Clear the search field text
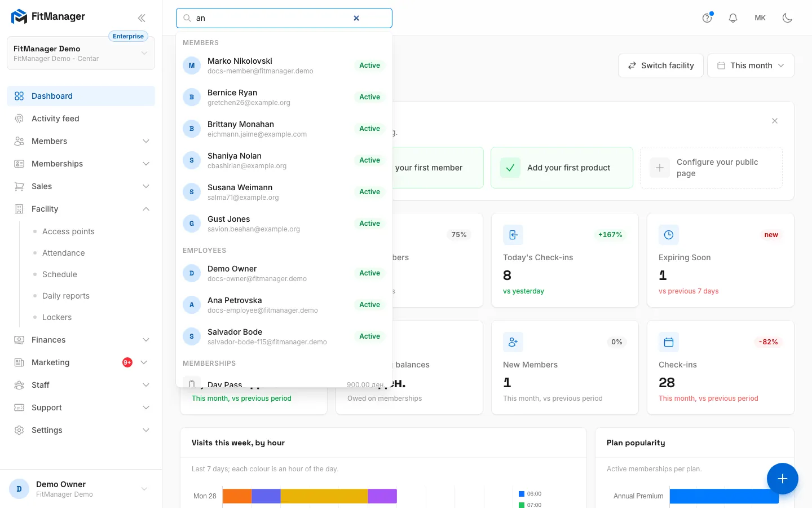The image size is (812, 508). coord(356,18)
